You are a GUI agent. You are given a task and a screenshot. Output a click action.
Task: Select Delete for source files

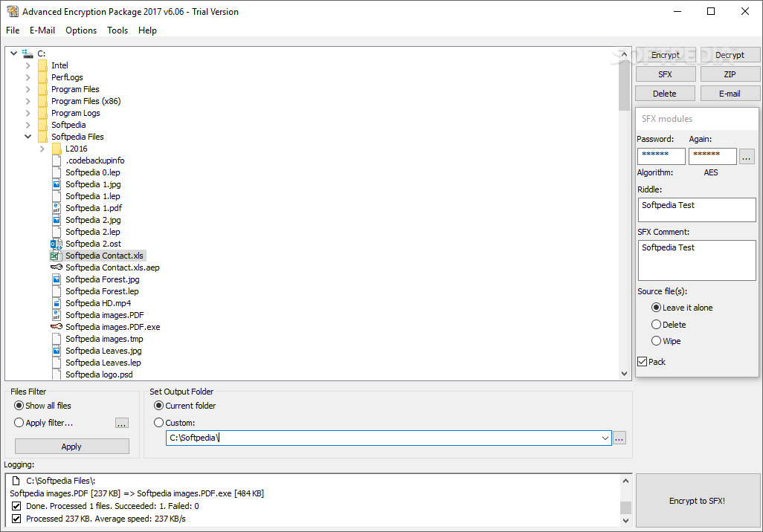656,325
